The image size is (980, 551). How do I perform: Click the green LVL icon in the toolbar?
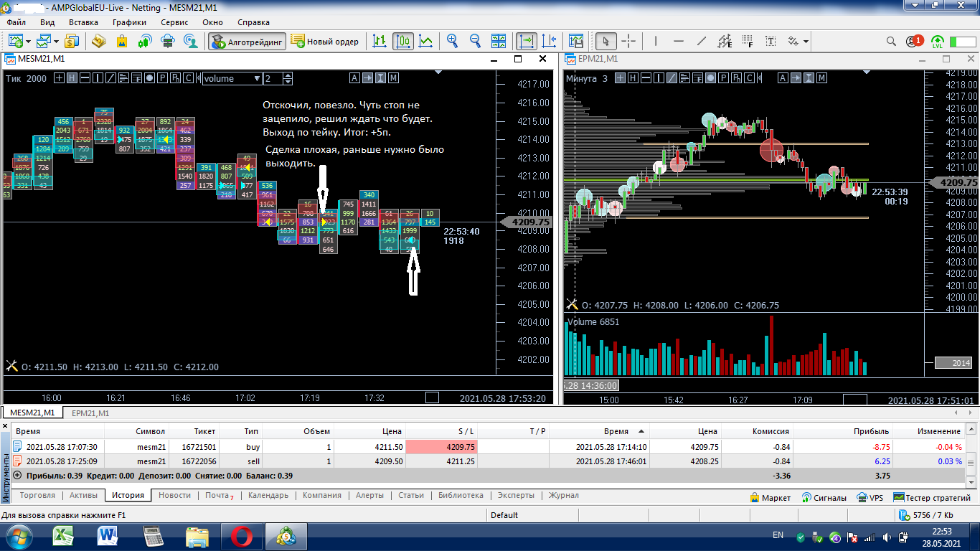point(937,41)
